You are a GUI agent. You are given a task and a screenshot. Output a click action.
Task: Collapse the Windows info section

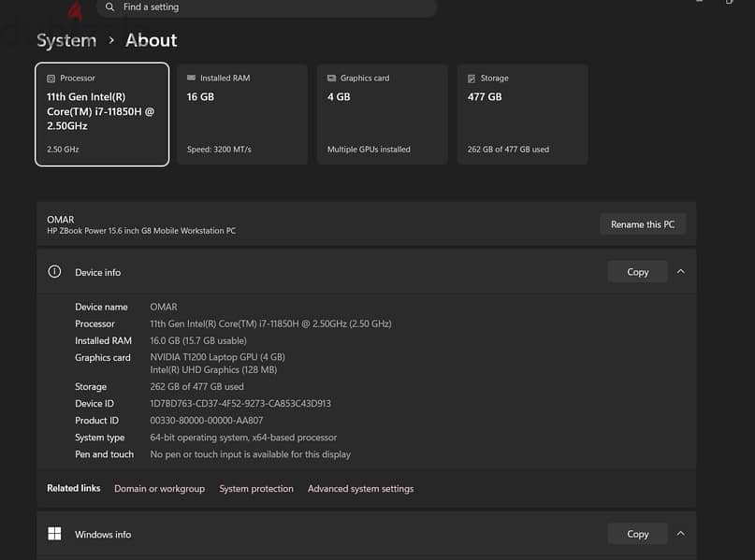click(x=680, y=534)
